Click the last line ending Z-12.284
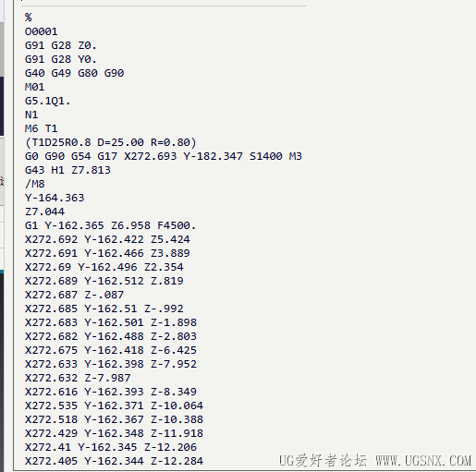The width and height of the screenshot is (476, 472). click(114, 461)
